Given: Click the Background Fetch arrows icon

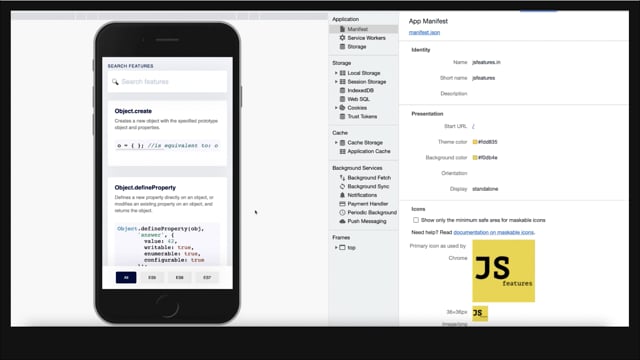Looking at the screenshot, I should tap(342, 178).
